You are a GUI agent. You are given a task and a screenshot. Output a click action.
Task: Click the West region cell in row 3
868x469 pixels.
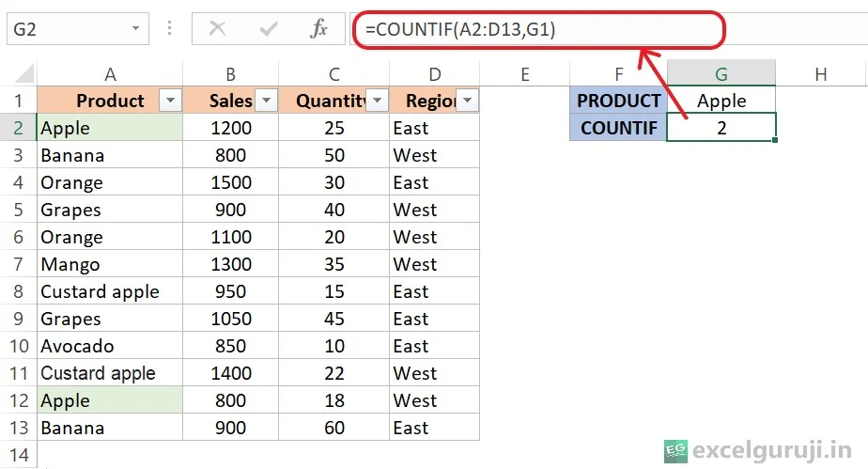point(435,155)
